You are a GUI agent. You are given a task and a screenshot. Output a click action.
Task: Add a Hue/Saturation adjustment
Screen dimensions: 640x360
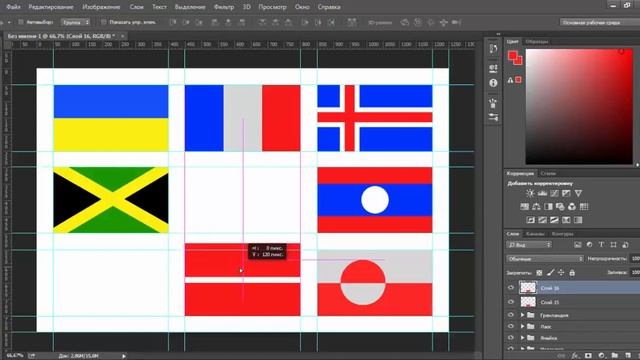pos(524,207)
